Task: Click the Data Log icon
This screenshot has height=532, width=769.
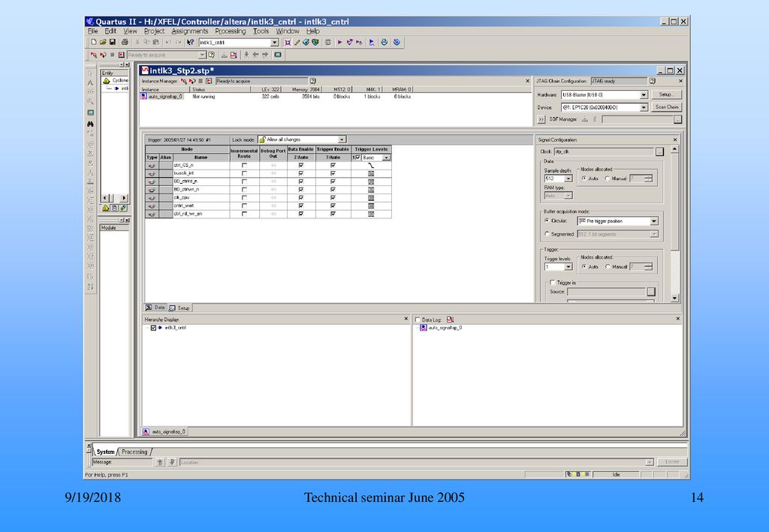Action: pos(451,320)
